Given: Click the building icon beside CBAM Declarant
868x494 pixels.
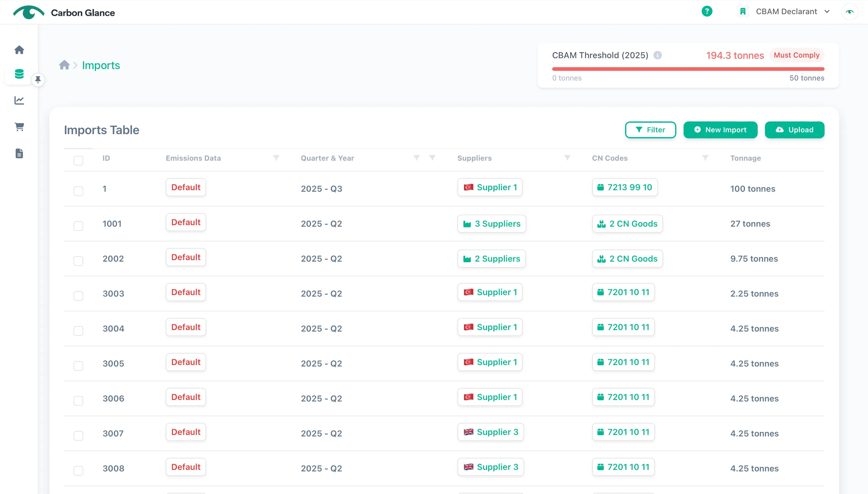Looking at the screenshot, I should tap(743, 11).
